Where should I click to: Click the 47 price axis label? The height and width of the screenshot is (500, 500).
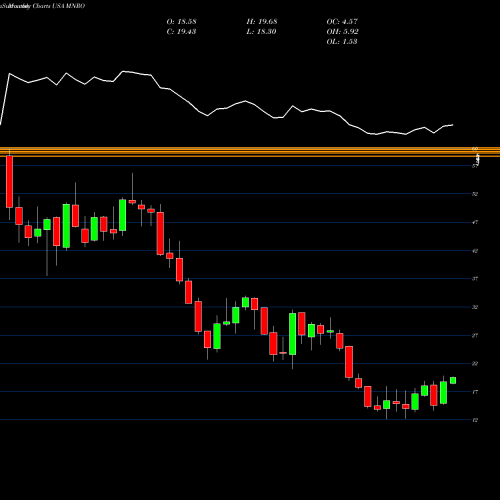click(475, 222)
